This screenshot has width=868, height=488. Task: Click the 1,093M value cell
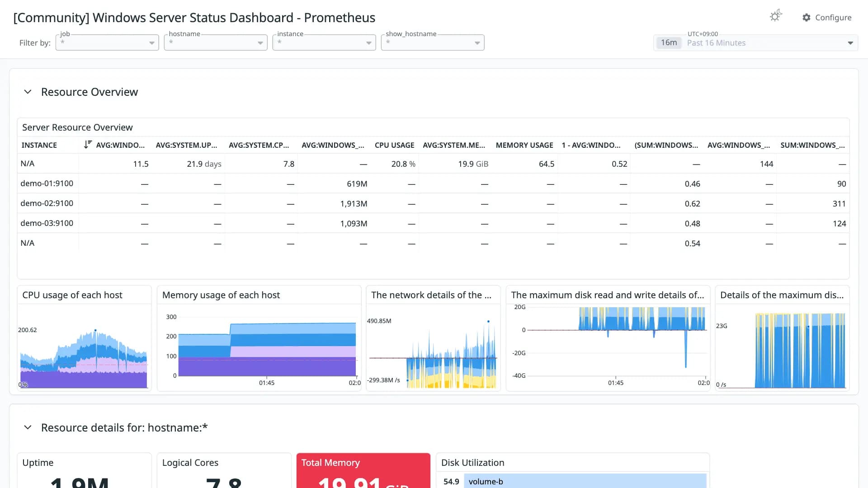pos(354,223)
